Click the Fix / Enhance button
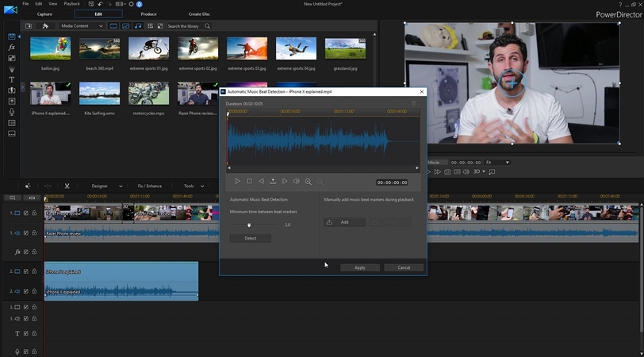This screenshot has height=357, width=644. pos(149,186)
